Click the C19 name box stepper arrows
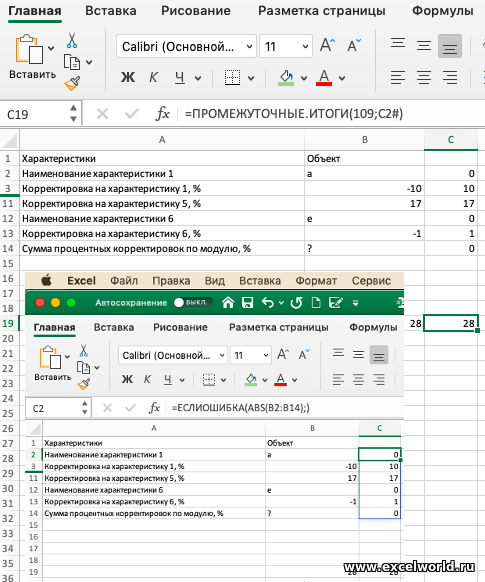 coord(73,113)
